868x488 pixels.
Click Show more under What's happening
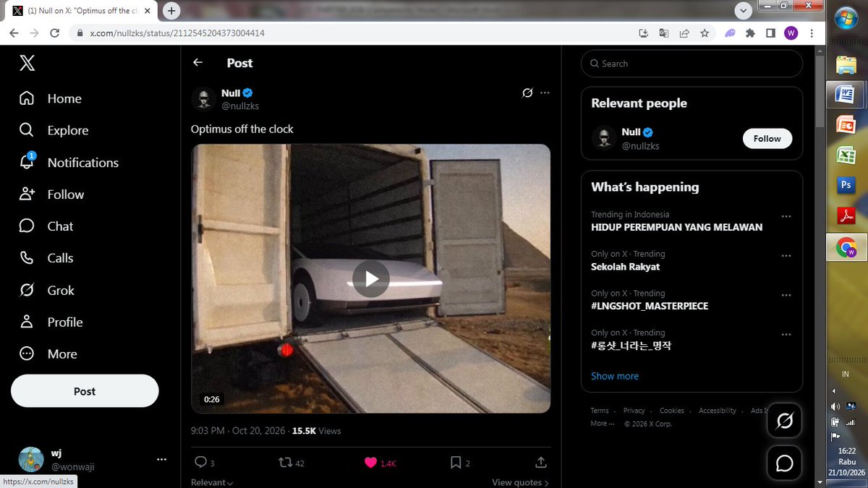tap(615, 376)
